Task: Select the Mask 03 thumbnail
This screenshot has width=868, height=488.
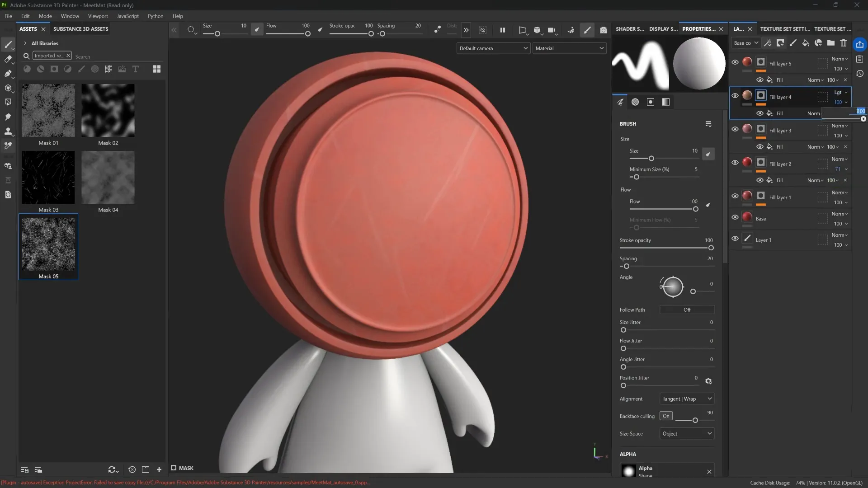Action: [48, 178]
